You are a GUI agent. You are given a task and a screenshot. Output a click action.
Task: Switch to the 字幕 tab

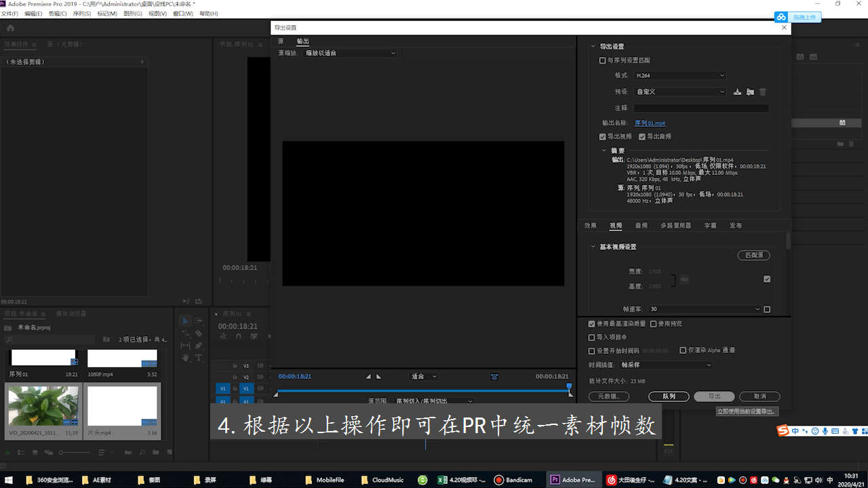[710, 226]
